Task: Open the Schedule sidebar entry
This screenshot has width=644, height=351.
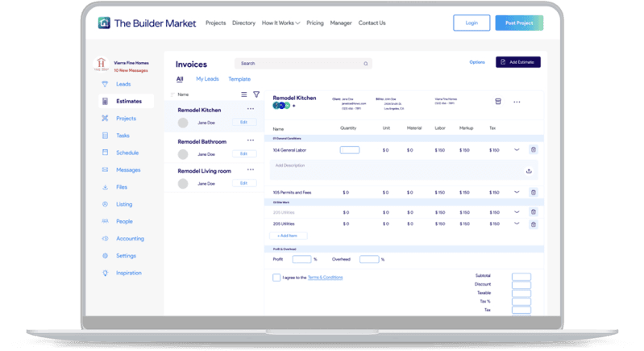Action: pos(127,153)
